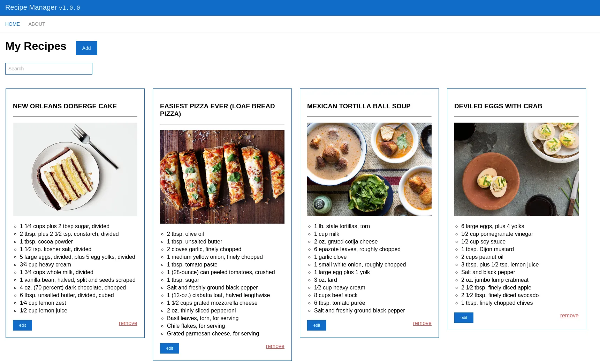Select the Deviled Eggs with Crab heading

(498, 106)
